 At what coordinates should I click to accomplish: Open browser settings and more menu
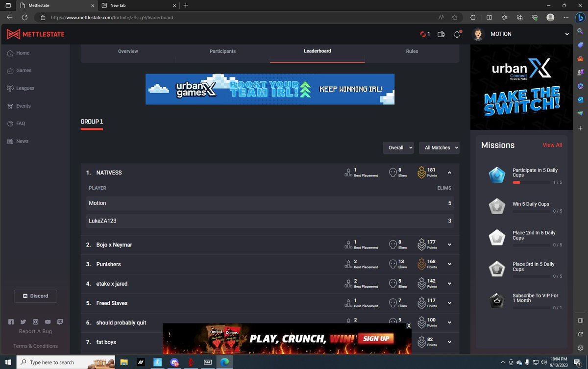pos(565,17)
